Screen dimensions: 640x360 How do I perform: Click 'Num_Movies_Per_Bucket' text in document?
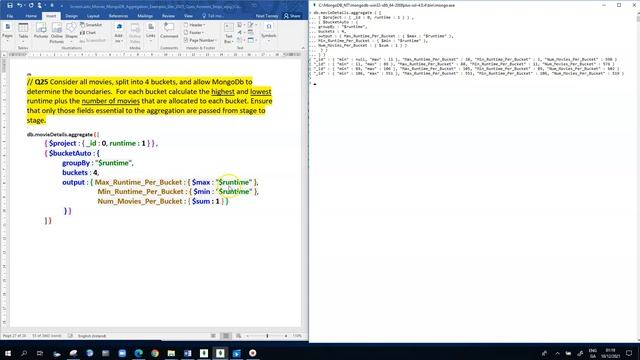pyautogui.click(x=140, y=201)
